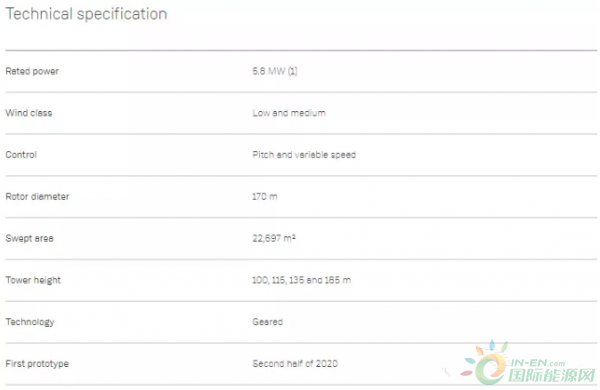Click the Rated power label

32,71
